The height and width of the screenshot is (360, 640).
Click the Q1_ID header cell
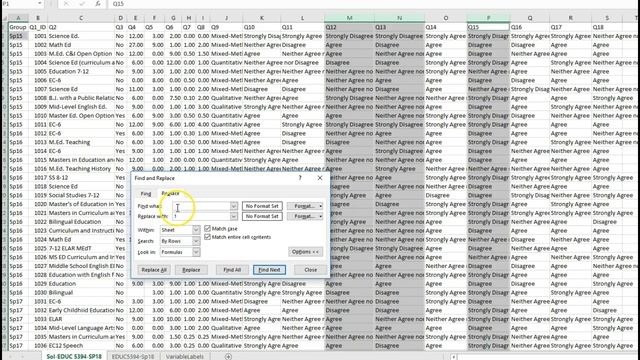pos(38,27)
